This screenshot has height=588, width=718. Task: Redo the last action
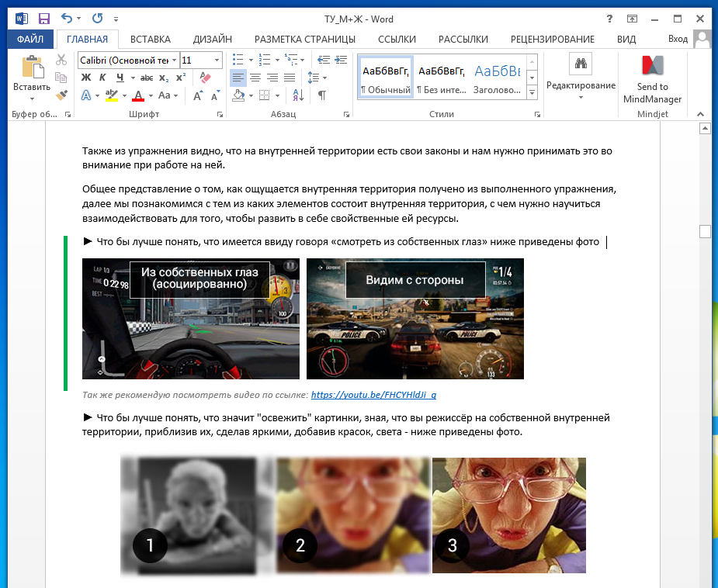click(97, 19)
